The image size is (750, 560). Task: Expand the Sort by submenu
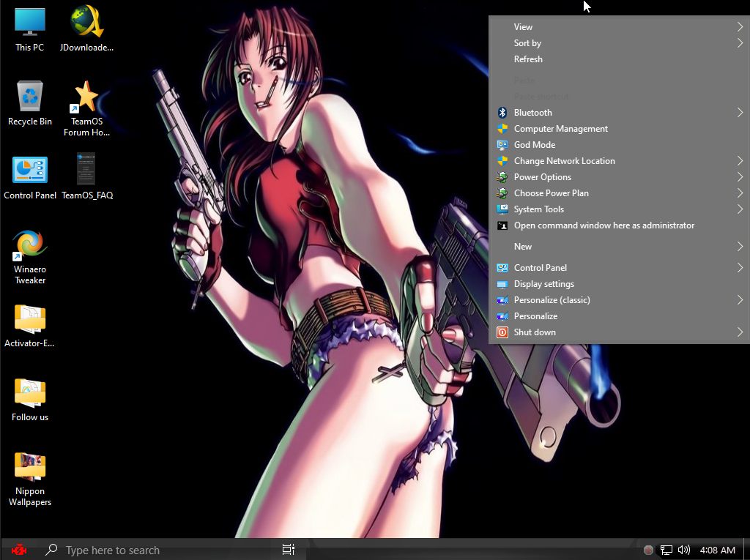pyautogui.click(x=740, y=43)
